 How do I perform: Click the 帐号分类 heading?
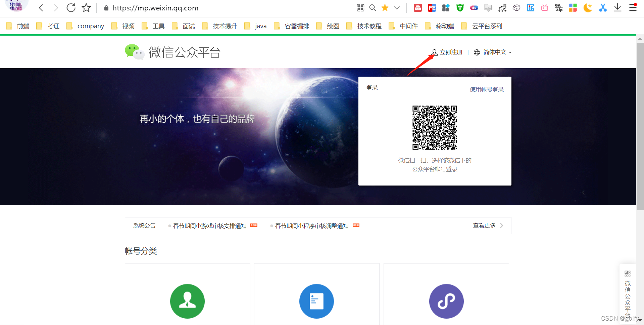pyautogui.click(x=141, y=251)
